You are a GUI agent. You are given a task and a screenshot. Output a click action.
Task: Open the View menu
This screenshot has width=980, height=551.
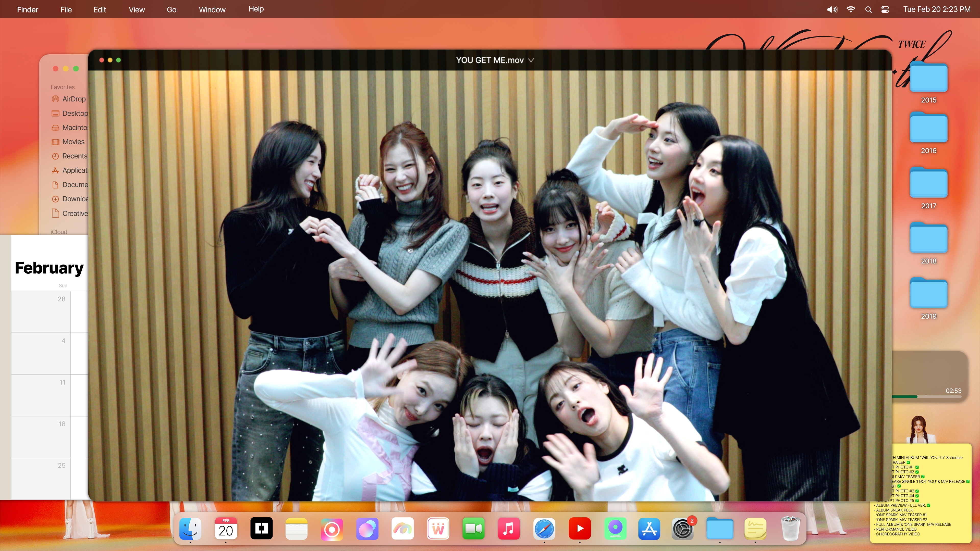tap(137, 9)
